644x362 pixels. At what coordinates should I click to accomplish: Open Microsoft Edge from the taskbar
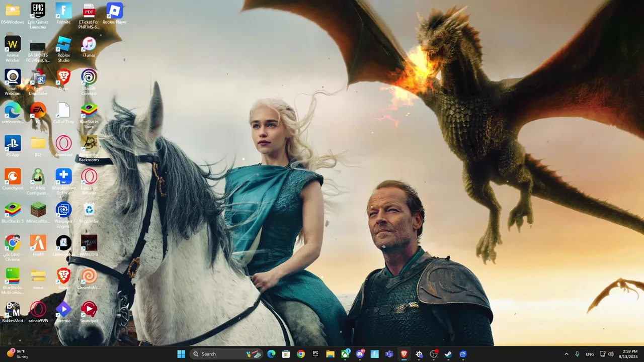tap(271, 354)
